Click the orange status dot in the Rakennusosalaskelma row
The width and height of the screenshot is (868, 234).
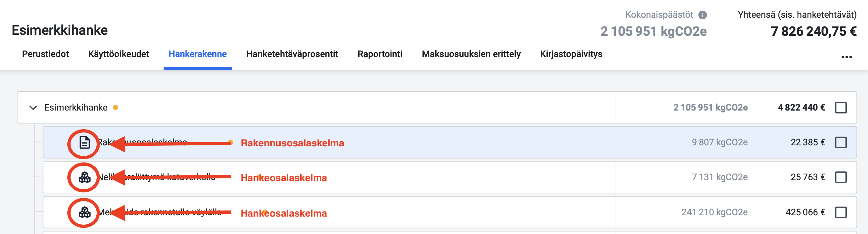click(x=230, y=142)
